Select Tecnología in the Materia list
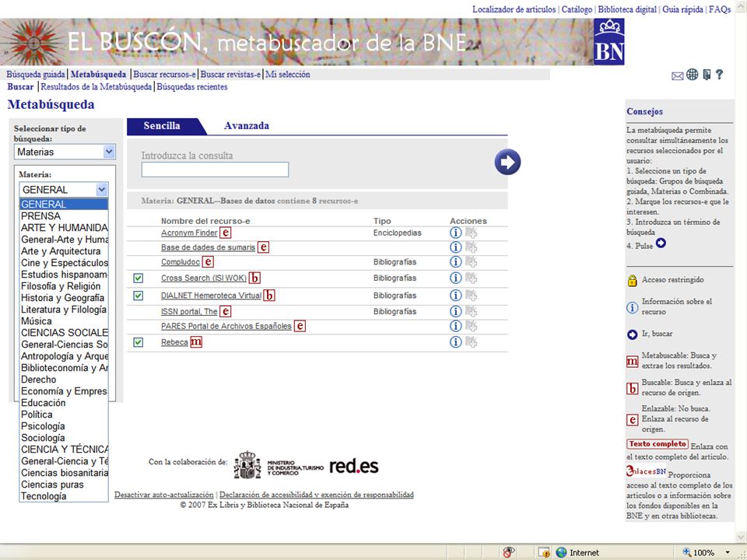Screen dimensions: 747x560 [64, 496]
